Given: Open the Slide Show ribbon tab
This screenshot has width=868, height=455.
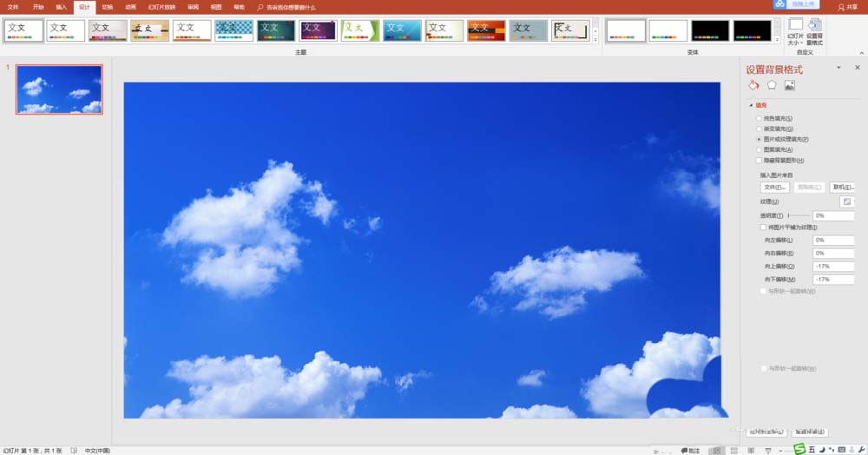Looking at the screenshot, I should 161,7.
